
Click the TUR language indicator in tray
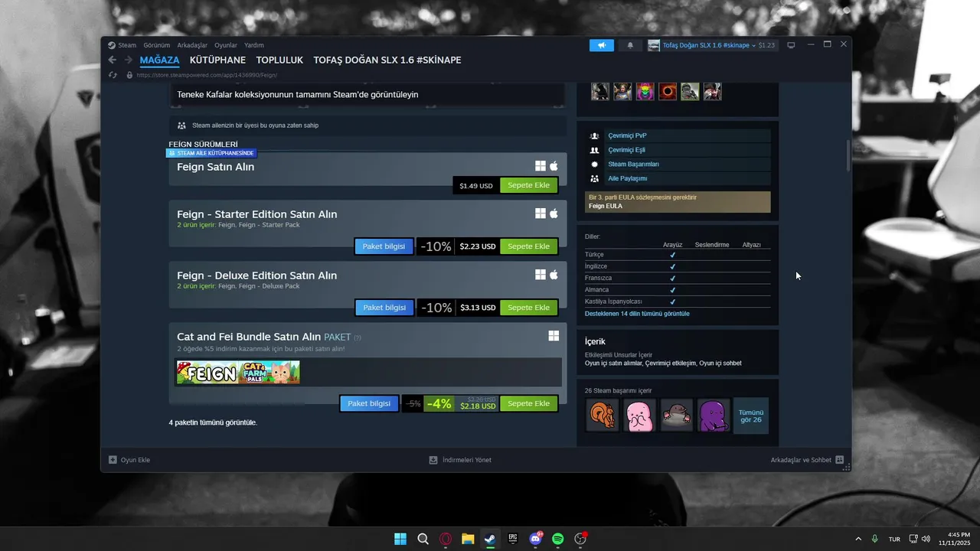894,540
